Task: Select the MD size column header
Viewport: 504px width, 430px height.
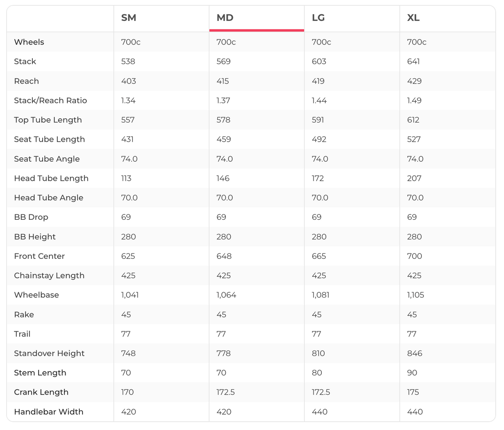Action: point(225,18)
